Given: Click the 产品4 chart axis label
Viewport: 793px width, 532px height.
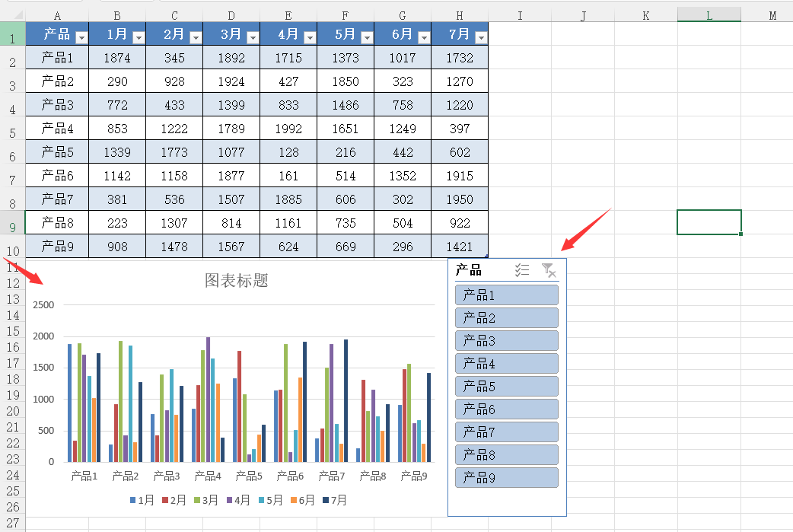Looking at the screenshot, I should (x=207, y=476).
